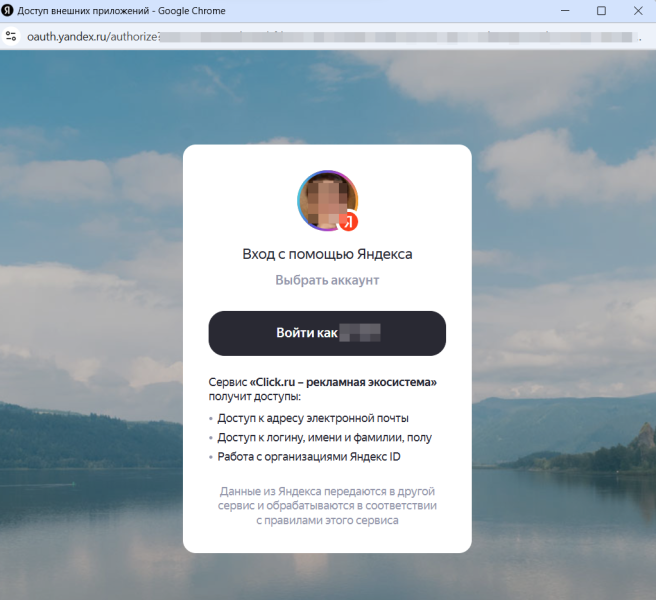The height and width of the screenshot is (600, 656).
Task: Click the red Yandex badge on the avatar
Action: point(348,221)
